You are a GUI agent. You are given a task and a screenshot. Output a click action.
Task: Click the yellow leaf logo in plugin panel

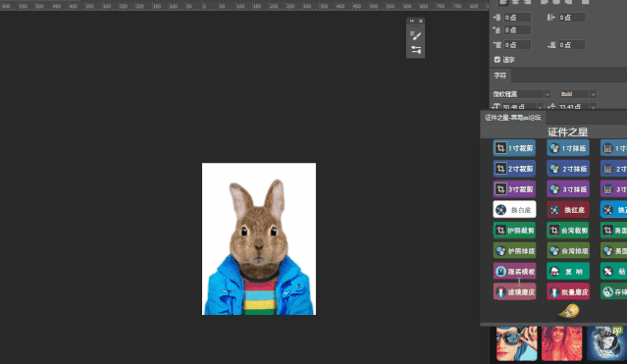pos(569,311)
